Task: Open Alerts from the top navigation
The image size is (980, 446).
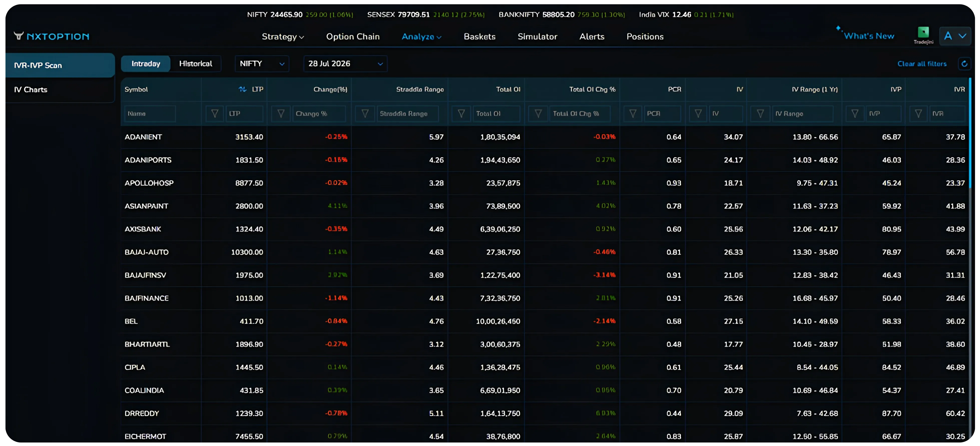Action: pyautogui.click(x=592, y=37)
